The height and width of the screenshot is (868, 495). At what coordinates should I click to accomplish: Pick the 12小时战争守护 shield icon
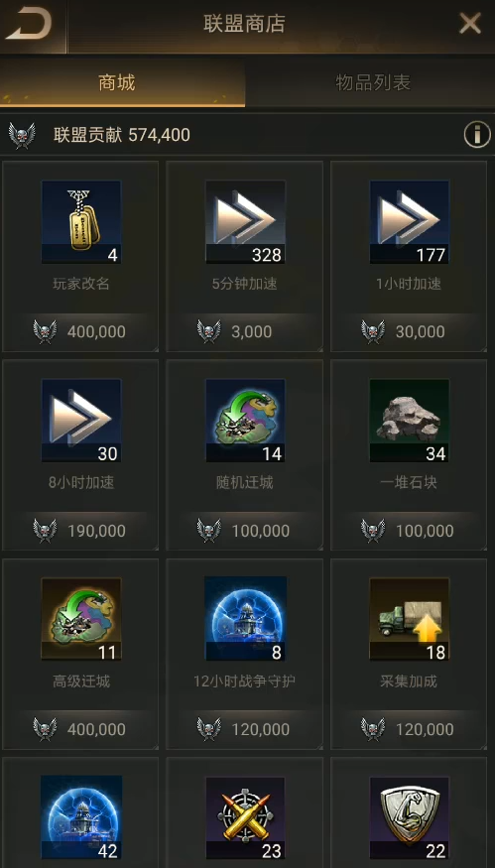tap(245, 619)
